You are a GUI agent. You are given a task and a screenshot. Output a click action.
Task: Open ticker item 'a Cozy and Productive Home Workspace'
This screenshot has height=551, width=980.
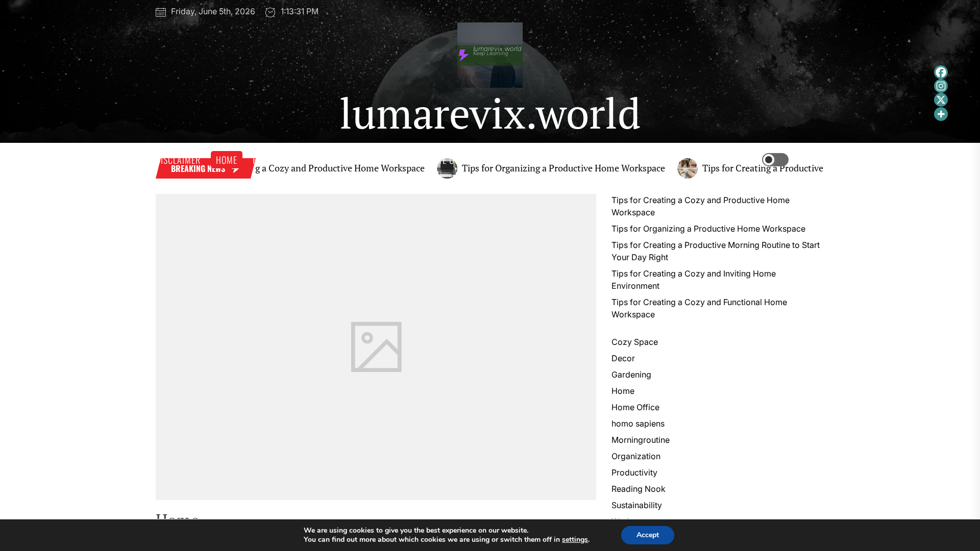[339, 168]
